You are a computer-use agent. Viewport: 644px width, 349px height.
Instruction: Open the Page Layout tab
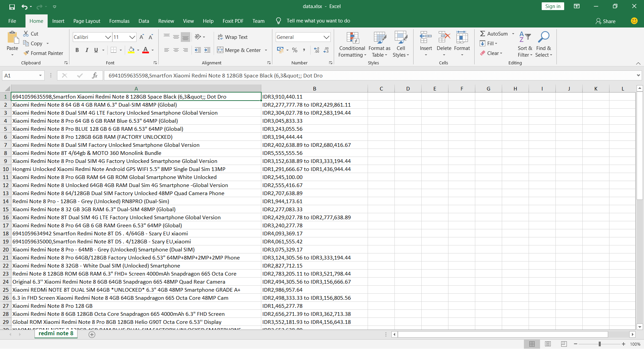click(87, 21)
